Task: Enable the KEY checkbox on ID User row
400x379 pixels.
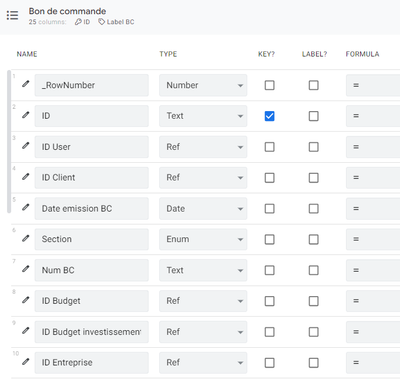Action: pyautogui.click(x=269, y=147)
